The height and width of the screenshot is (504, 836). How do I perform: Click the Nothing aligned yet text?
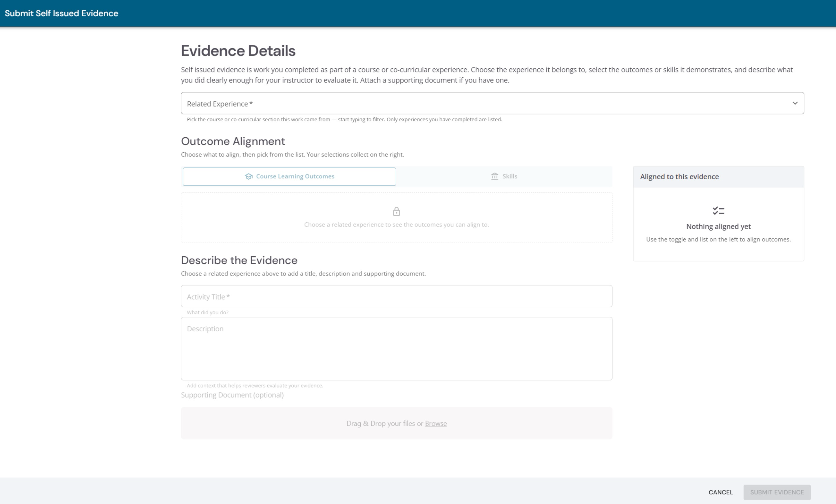coord(718,226)
